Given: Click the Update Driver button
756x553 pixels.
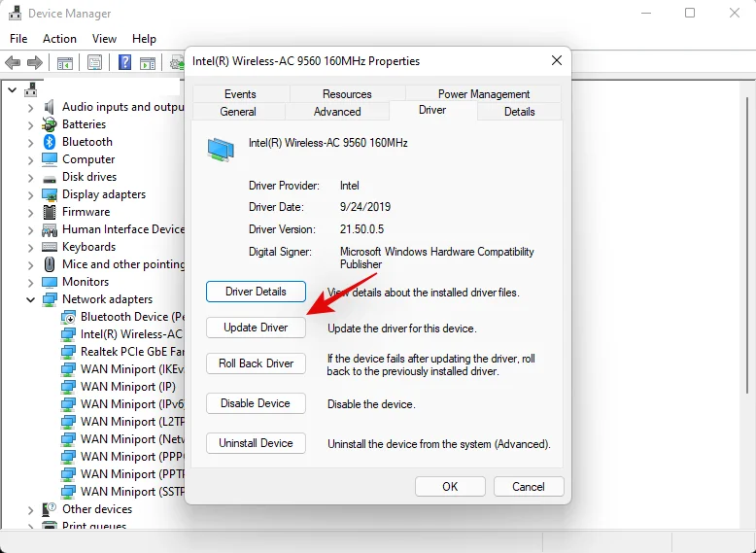Looking at the screenshot, I should [x=256, y=328].
